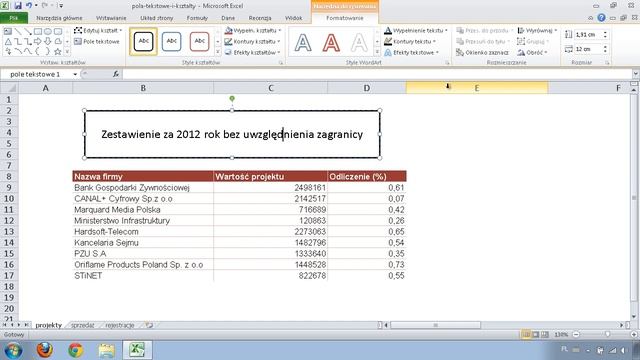The image size is (640, 360).
Task: Apply the white WordArt A style
Action: [359, 42]
